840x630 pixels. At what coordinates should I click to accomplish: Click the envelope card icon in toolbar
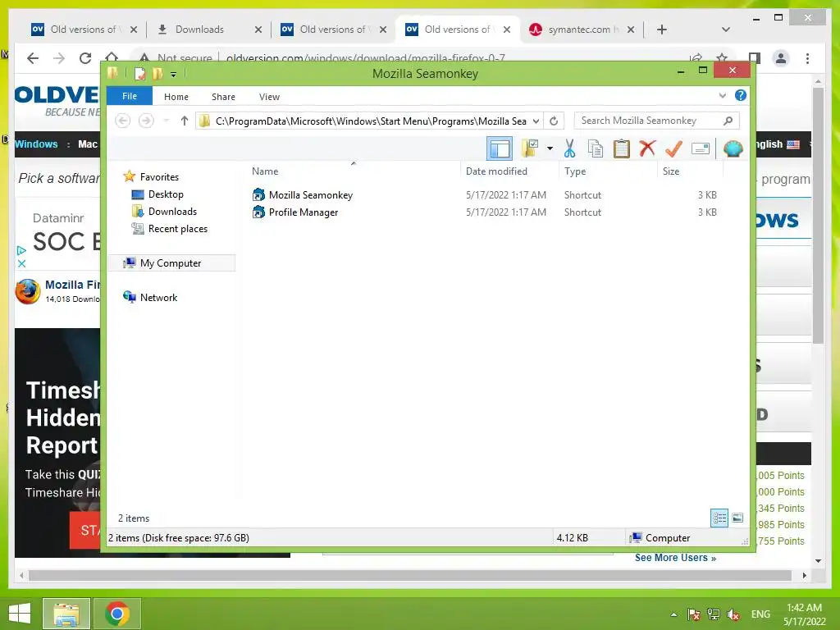click(x=701, y=148)
